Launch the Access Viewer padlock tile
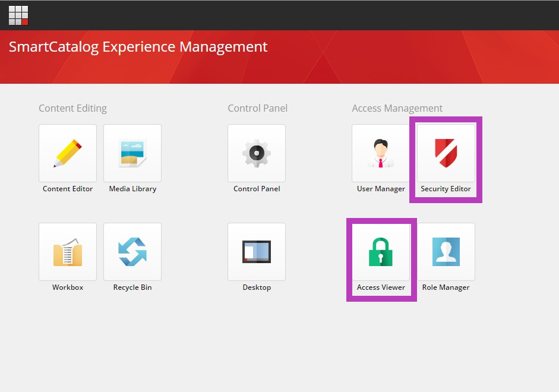This screenshot has width=559, height=392. point(381,252)
